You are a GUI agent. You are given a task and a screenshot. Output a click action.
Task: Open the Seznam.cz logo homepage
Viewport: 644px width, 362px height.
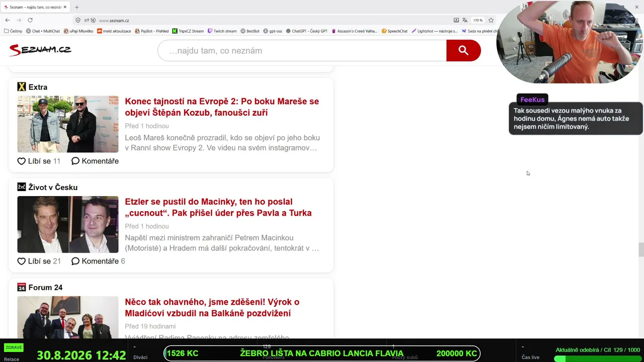coord(40,49)
